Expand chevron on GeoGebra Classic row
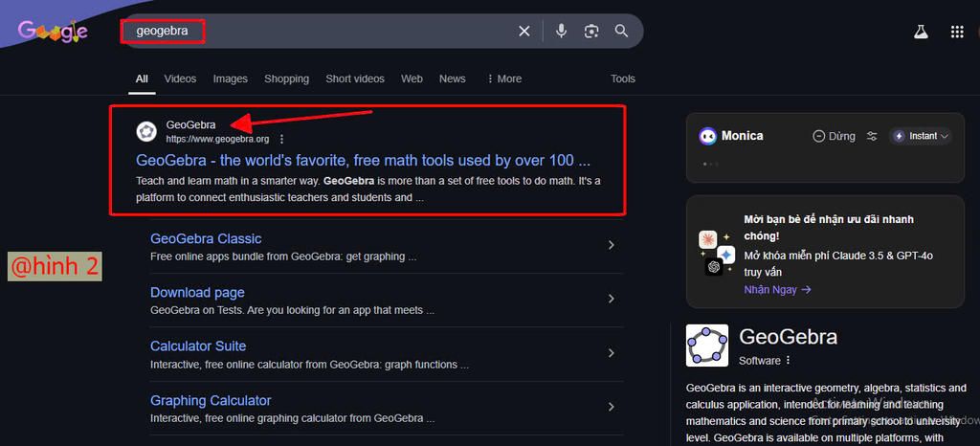Image resolution: width=980 pixels, height=446 pixels. 612,245
